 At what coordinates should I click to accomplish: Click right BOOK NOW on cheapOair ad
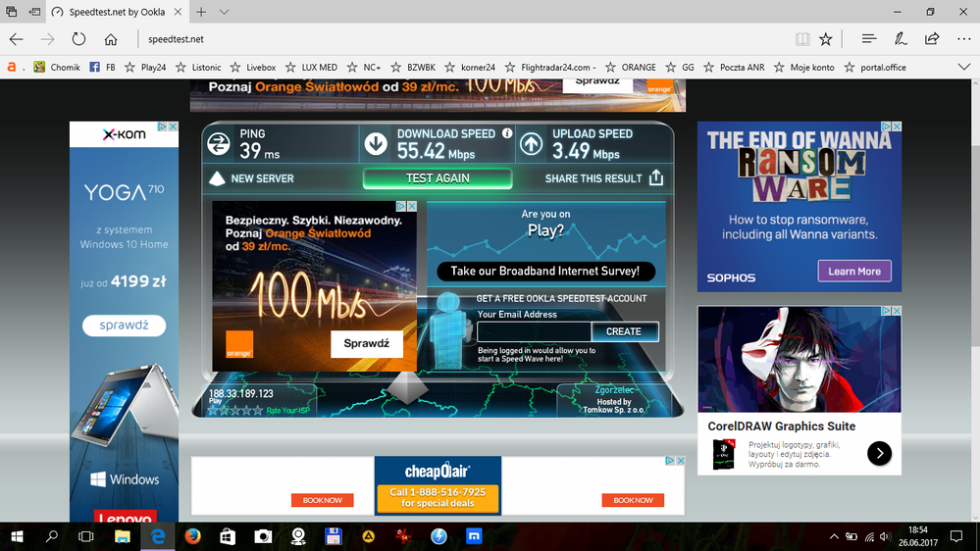633,500
